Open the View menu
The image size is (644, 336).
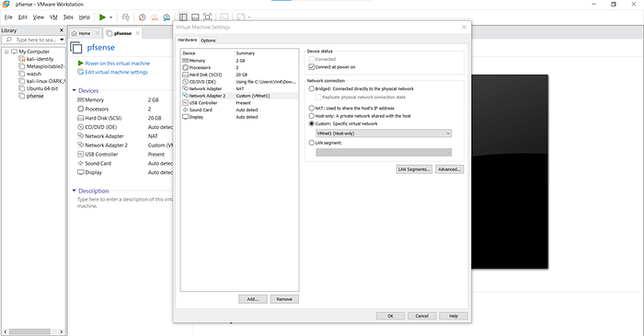pyautogui.click(x=39, y=17)
